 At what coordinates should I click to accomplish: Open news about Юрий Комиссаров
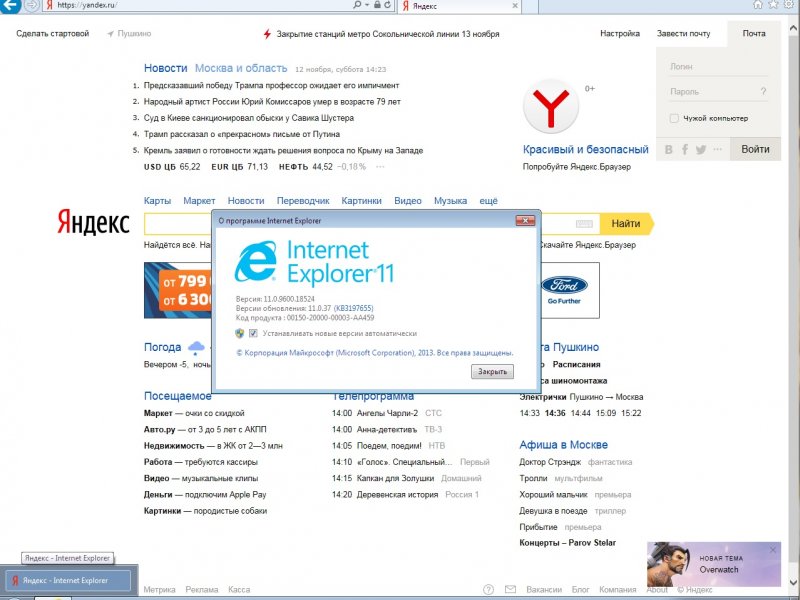272,102
